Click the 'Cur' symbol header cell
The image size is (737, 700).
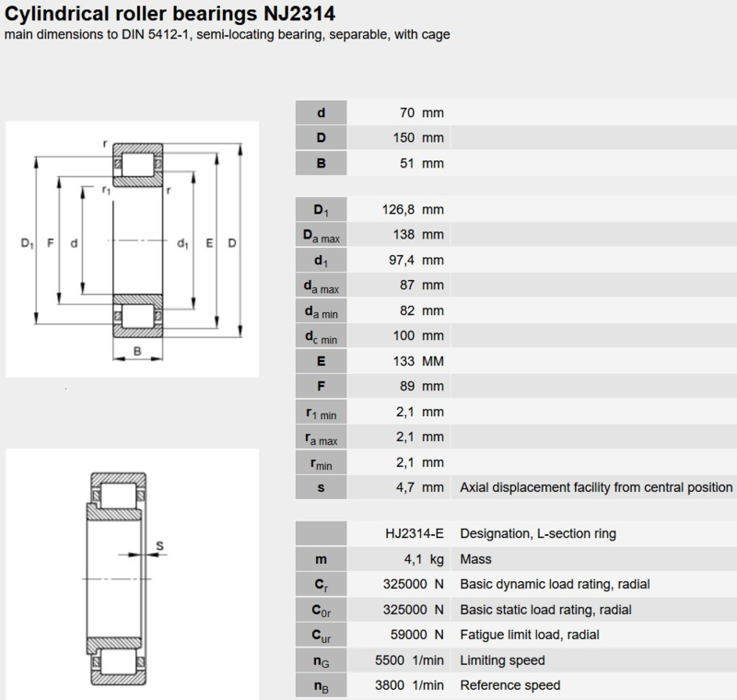321,635
